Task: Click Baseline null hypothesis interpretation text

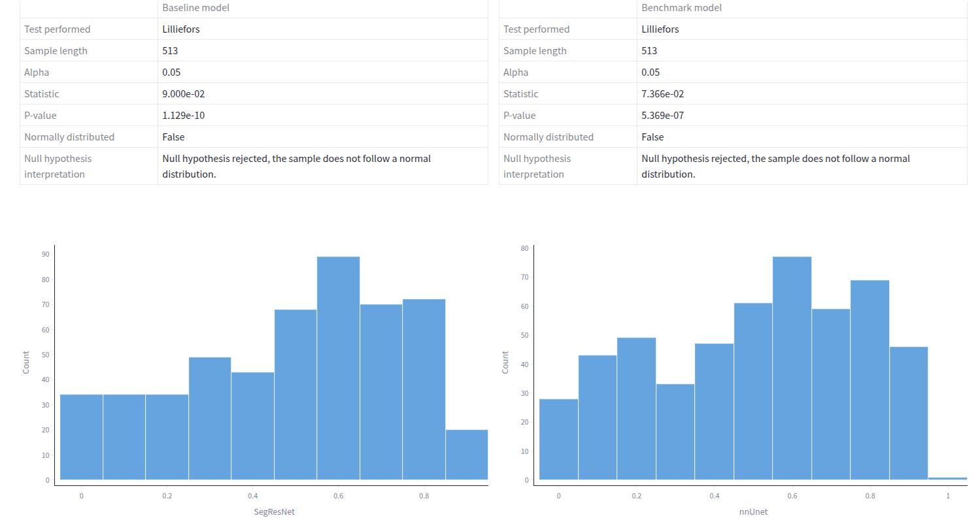Action: (296, 166)
